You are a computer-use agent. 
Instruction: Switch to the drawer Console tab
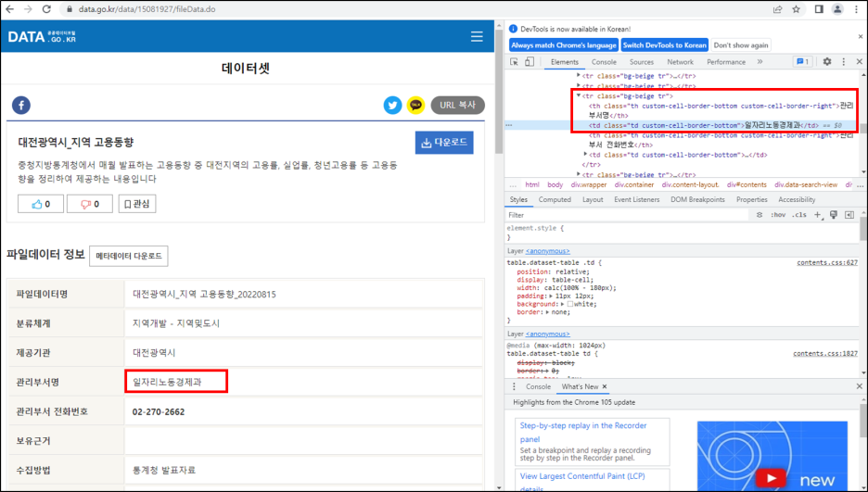coord(538,386)
